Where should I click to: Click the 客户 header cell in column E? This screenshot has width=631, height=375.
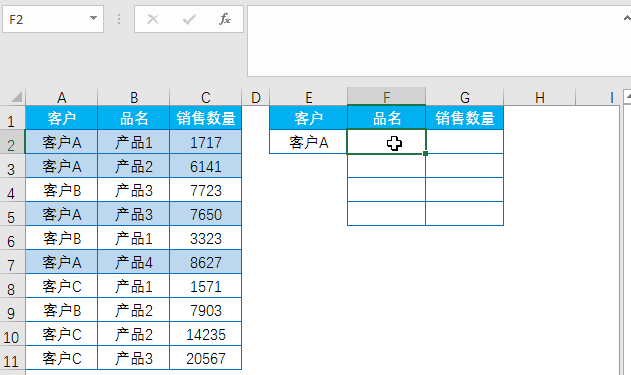click(x=308, y=118)
